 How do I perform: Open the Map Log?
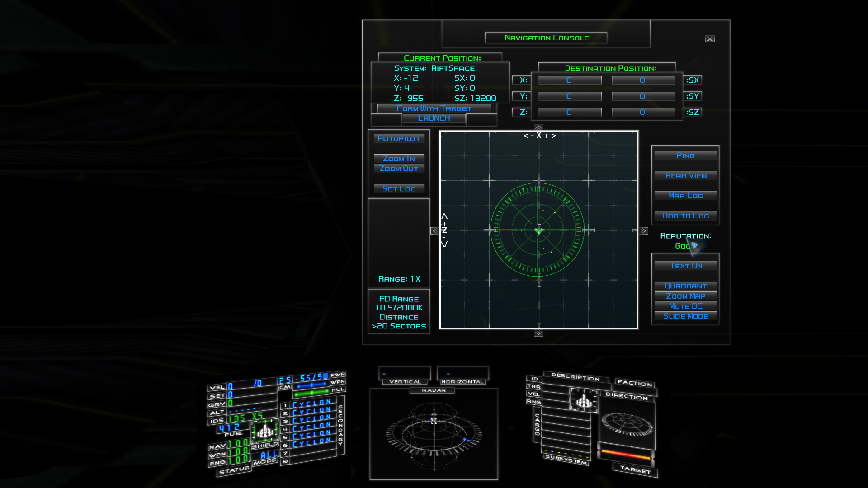[686, 196]
